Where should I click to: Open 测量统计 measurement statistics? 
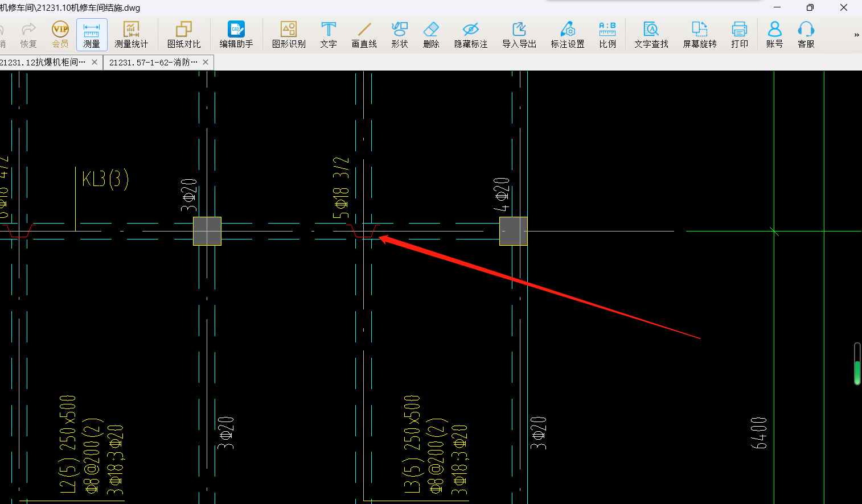(x=131, y=35)
